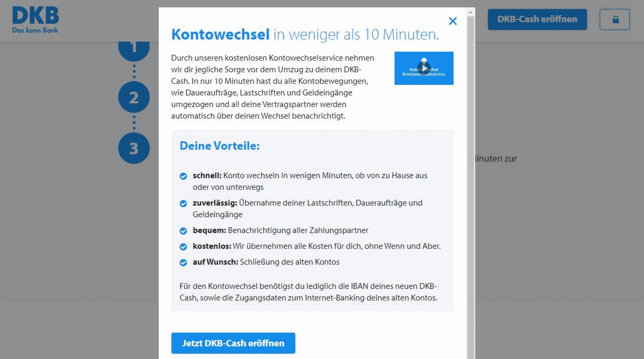The width and height of the screenshot is (644, 359).
Task: Click intro paragraph starting 'Durch unseren kostenlosen'
Action: (x=273, y=87)
